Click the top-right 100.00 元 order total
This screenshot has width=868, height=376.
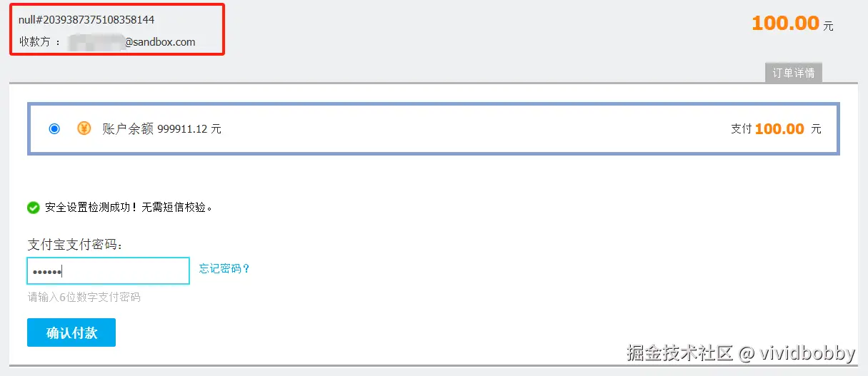pyautogui.click(x=792, y=24)
